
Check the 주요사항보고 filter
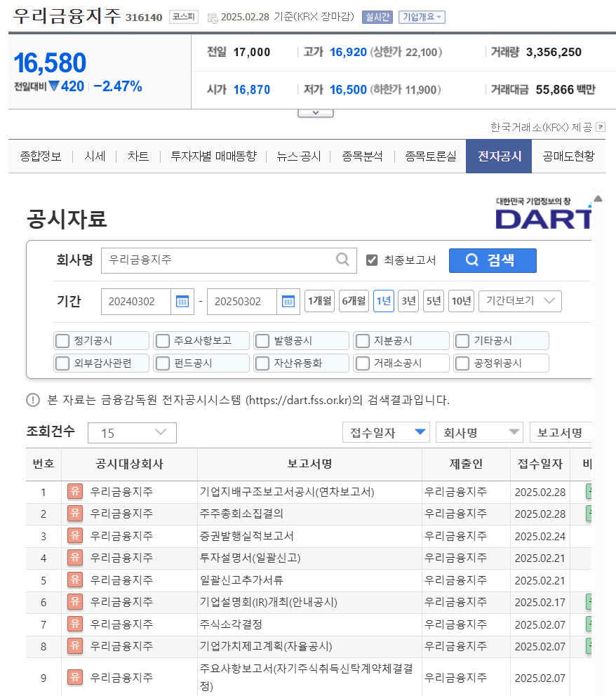point(163,341)
